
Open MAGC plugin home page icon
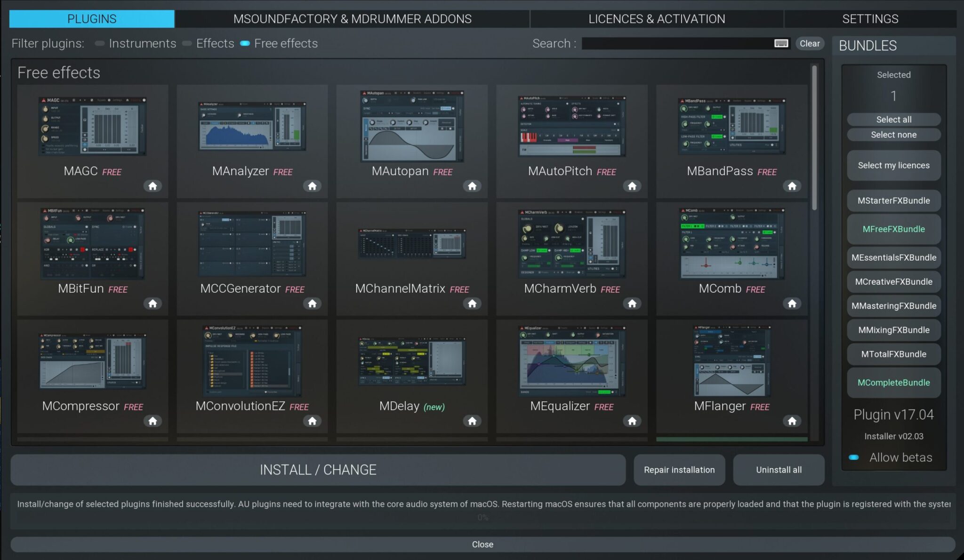point(153,186)
